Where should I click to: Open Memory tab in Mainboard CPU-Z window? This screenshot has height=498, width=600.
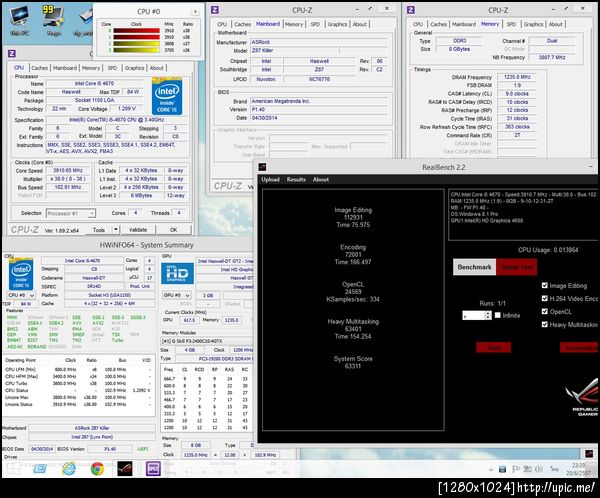click(x=294, y=24)
